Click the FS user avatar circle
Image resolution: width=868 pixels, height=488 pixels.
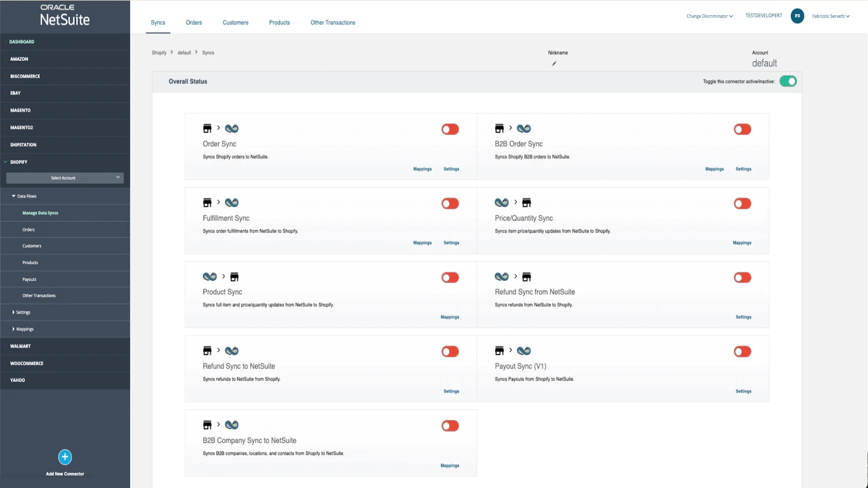(797, 16)
